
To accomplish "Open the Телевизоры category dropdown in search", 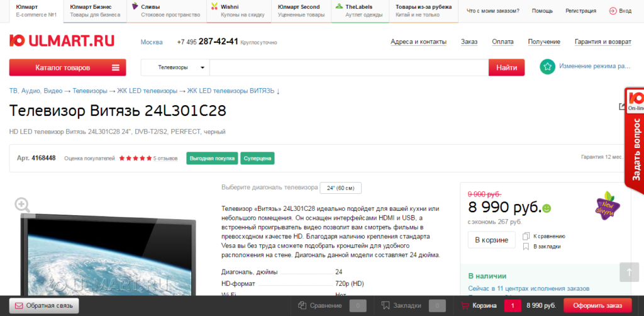I will click(x=175, y=67).
